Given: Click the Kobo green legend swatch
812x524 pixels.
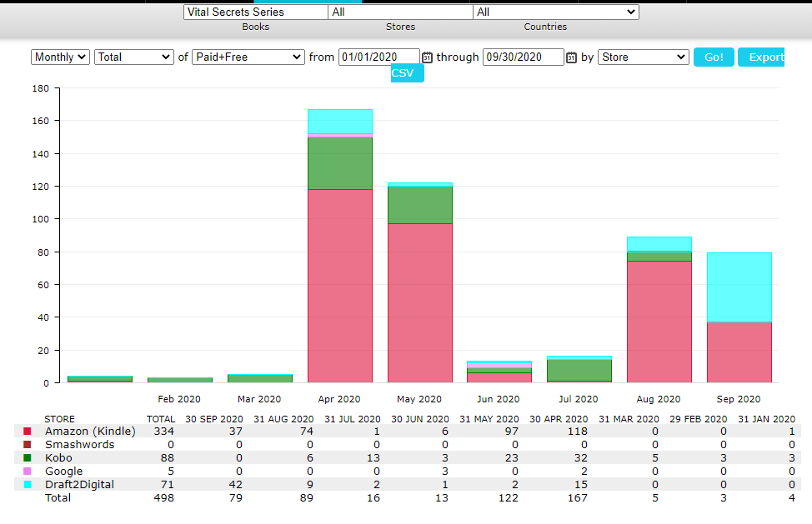Looking at the screenshot, I should (x=28, y=457).
